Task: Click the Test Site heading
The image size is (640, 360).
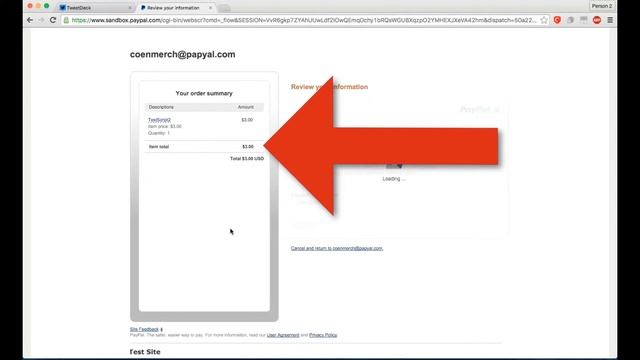Action: pyautogui.click(x=145, y=352)
